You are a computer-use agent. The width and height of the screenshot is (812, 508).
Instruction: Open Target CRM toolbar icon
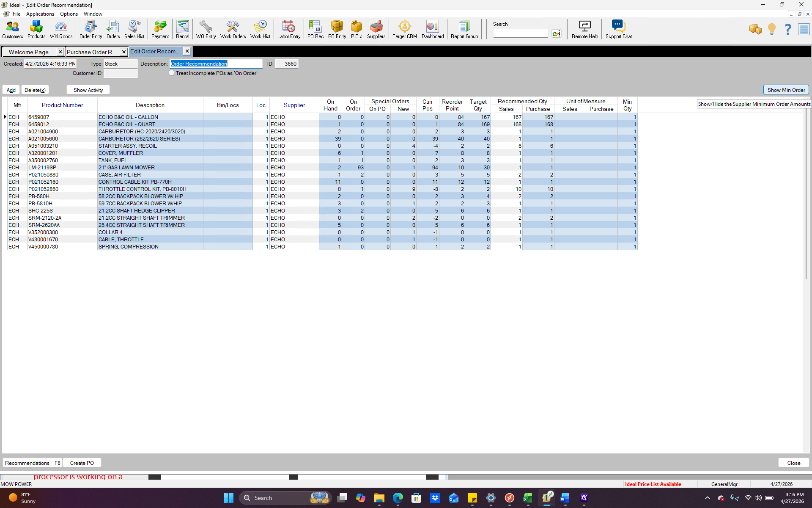coord(405,30)
